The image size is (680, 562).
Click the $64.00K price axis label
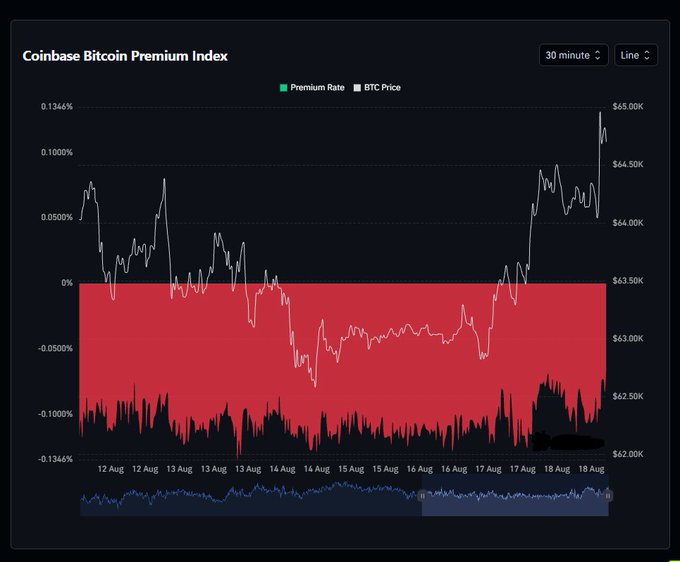pos(628,223)
